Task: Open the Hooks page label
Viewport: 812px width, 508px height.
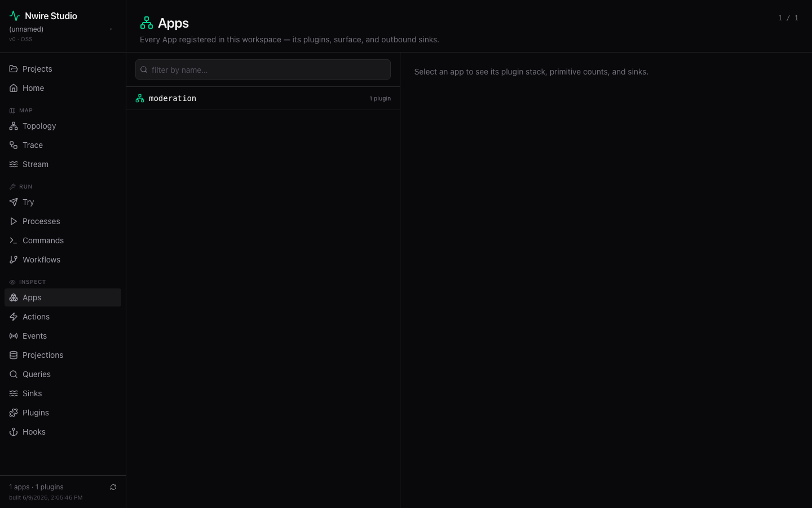Action: (34, 432)
